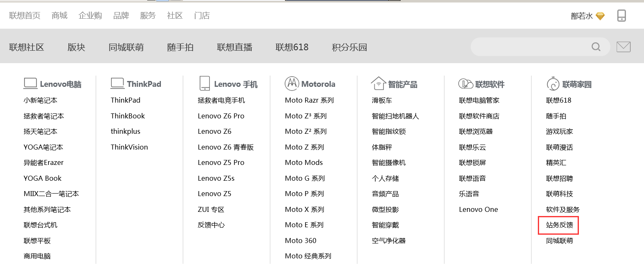Click the Lenovo 手机 phone icon
The height and width of the screenshot is (275, 644).
tap(204, 83)
